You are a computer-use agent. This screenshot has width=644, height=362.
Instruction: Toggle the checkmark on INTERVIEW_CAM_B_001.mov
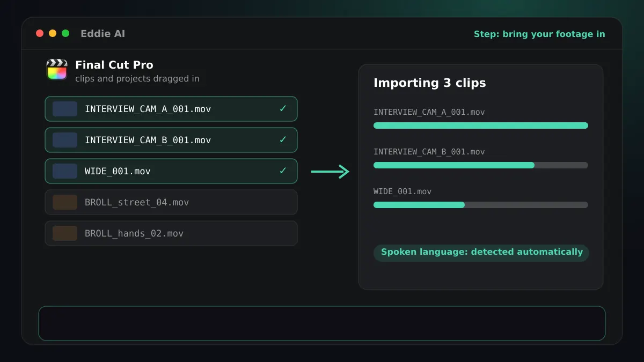pyautogui.click(x=283, y=140)
